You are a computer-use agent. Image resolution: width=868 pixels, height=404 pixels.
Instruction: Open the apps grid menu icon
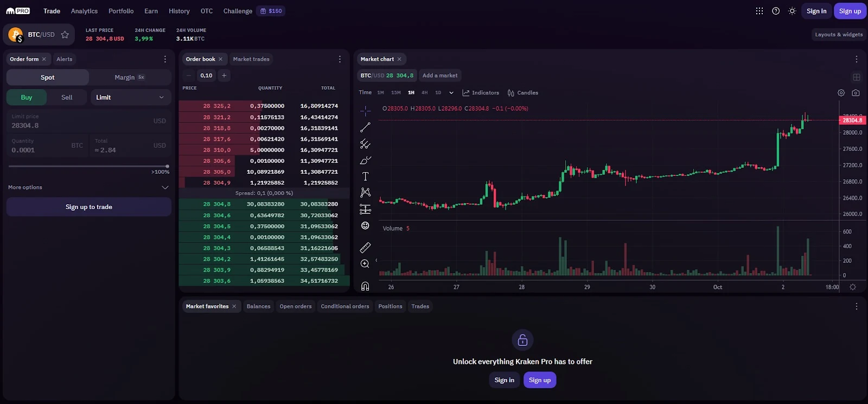click(759, 11)
